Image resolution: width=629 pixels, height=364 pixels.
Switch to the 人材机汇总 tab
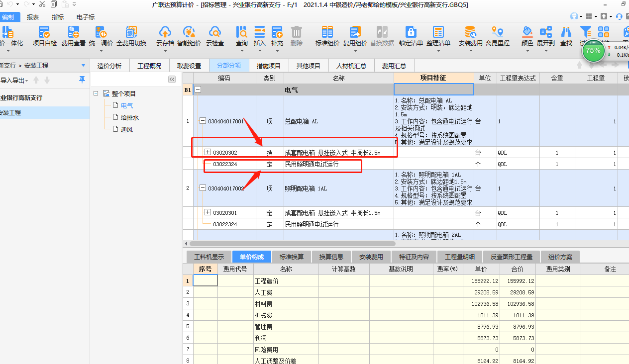tap(351, 66)
